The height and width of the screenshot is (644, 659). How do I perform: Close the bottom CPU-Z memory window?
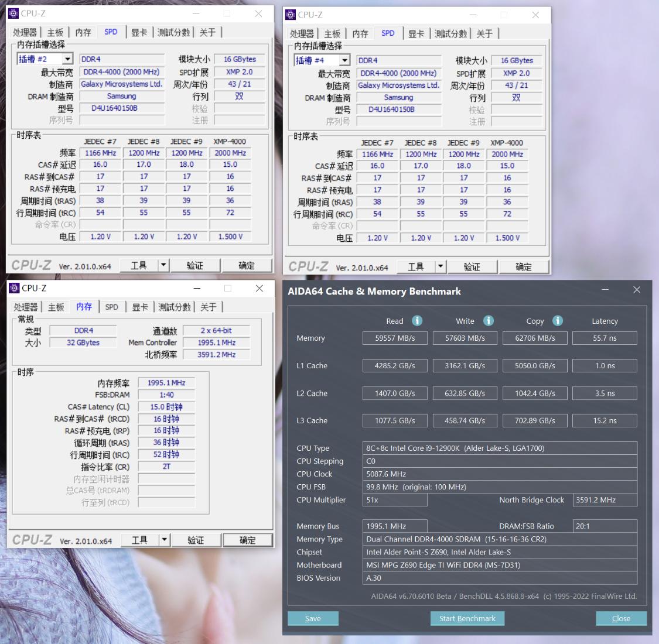pyautogui.click(x=259, y=288)
